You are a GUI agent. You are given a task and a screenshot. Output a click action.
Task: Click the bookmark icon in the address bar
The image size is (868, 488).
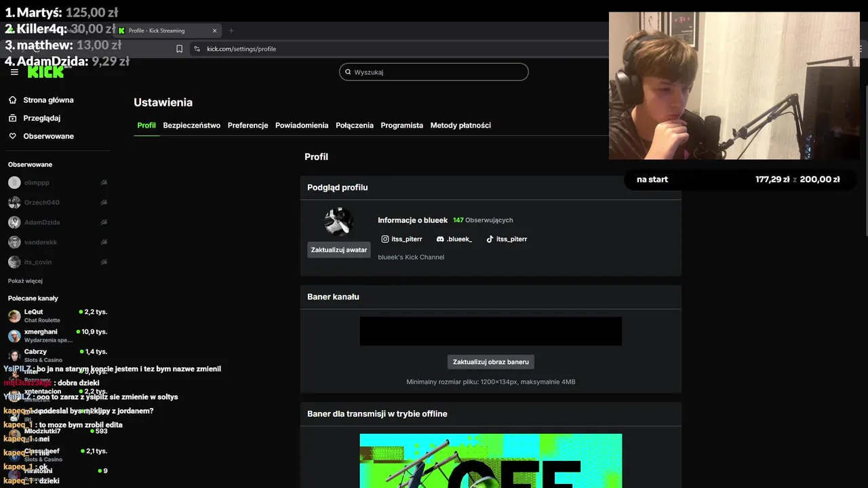point(179,49)
